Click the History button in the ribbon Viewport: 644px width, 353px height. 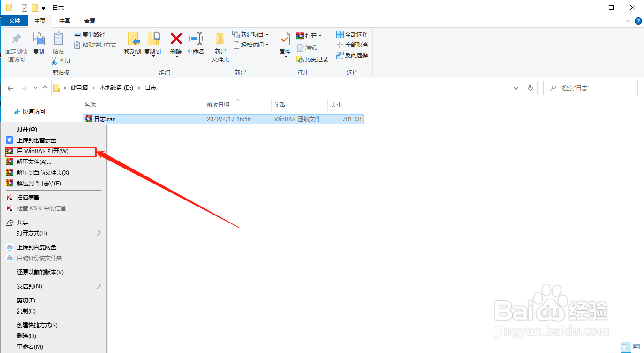312,60
